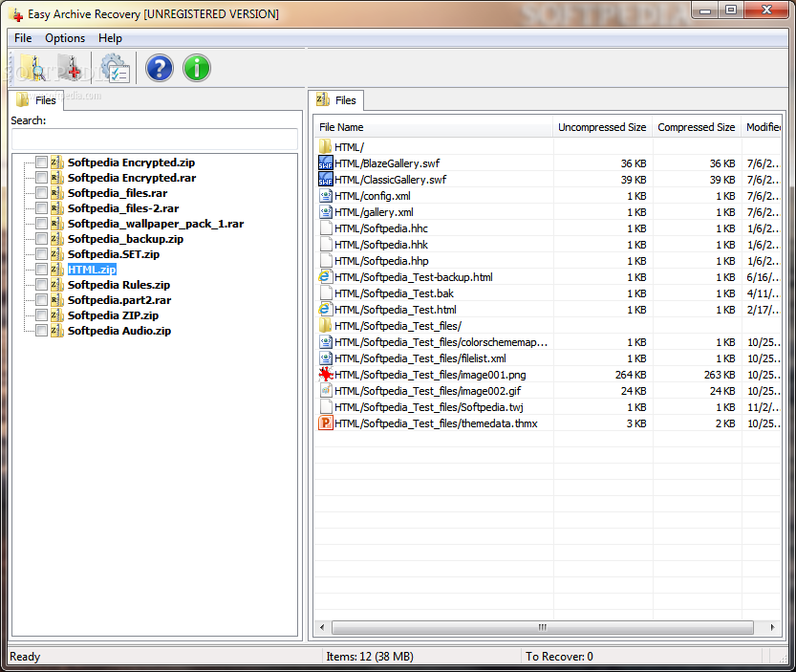This screenshot has height=672, width=796.
Task: Click the horizontal scrollbar right arrow
Action: coord(772,627)
